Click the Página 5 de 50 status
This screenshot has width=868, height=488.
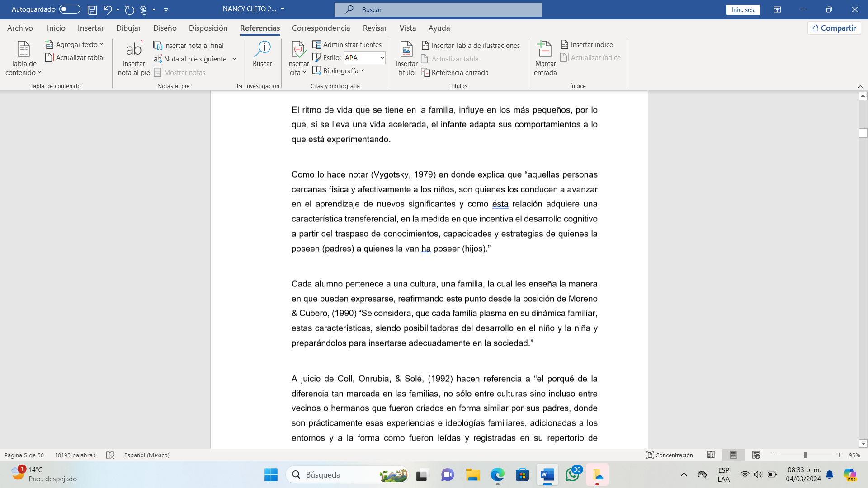[24, 455]
